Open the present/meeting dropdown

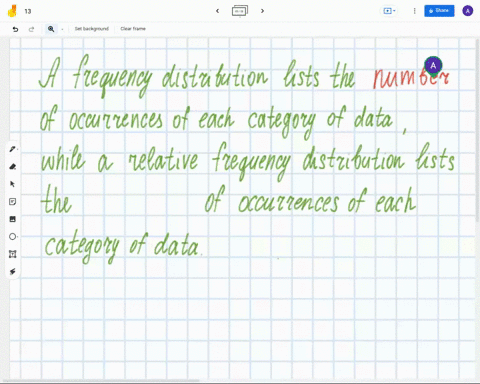click(x=389, y=11)
